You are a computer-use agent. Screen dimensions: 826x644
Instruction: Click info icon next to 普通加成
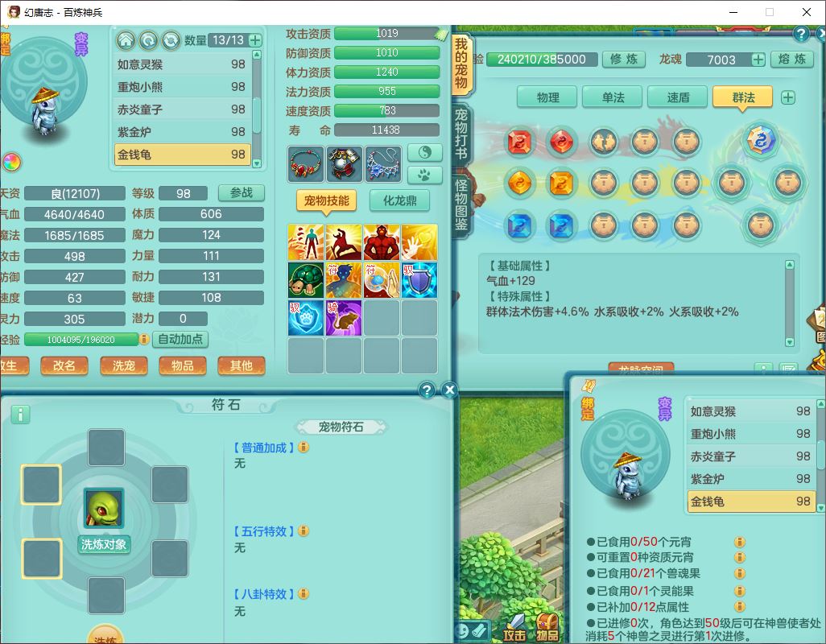click(x=304, y=447)
